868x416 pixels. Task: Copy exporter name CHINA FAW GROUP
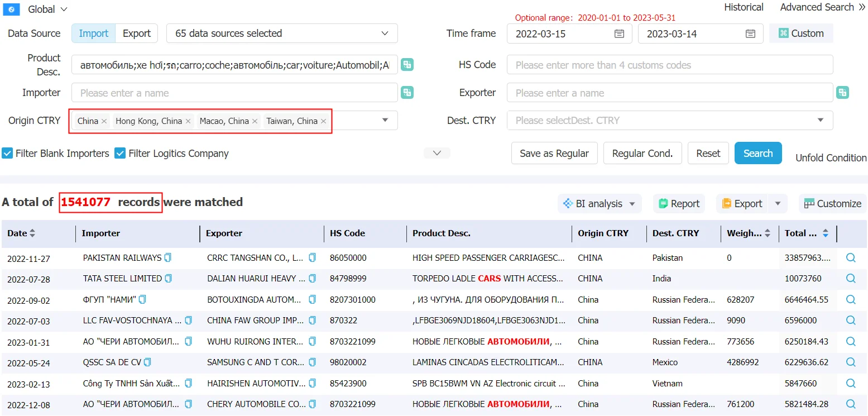pyautogui.click(x=313, y=321)
